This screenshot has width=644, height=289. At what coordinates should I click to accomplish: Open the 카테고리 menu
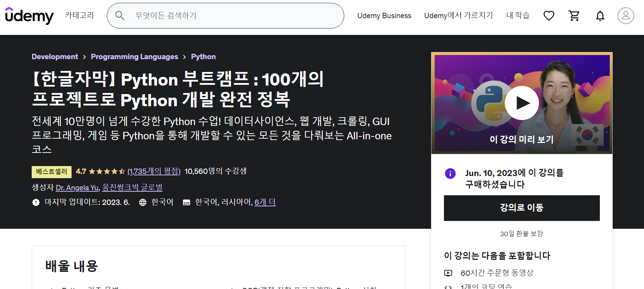[x=79, y=15]
